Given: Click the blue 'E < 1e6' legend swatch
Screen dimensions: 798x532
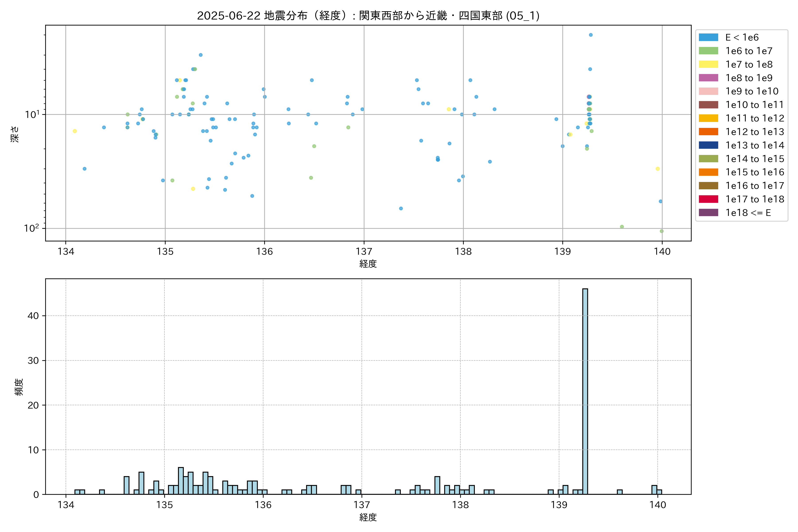Looking at the screenshot, I should point(708,37).
